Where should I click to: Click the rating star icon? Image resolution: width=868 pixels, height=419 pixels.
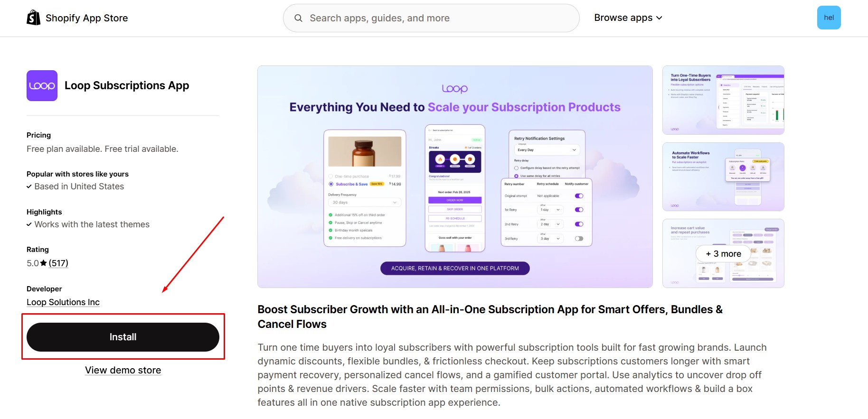click(44, 263)
